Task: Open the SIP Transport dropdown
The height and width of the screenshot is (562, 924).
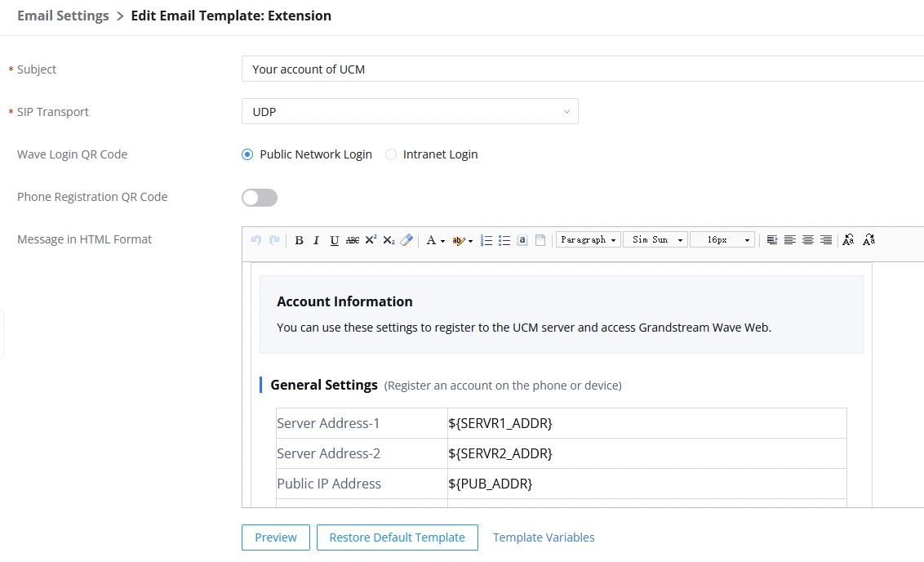Action: coord(410,111)
